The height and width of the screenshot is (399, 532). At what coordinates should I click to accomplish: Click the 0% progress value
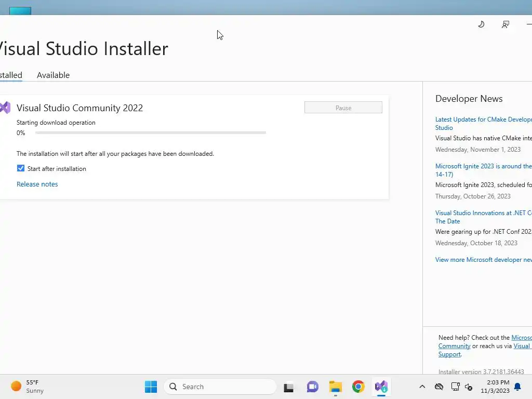click(x=21, y=132)
